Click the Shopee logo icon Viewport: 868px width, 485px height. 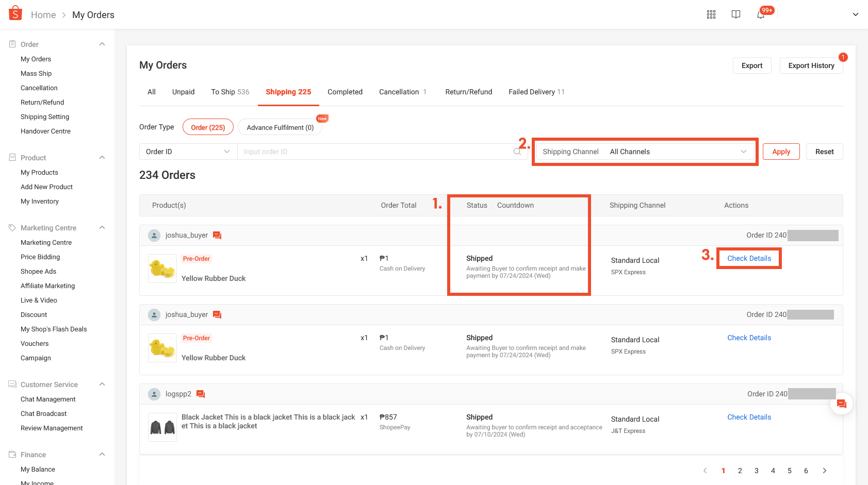pyautogui.click(x=15, y=13)
